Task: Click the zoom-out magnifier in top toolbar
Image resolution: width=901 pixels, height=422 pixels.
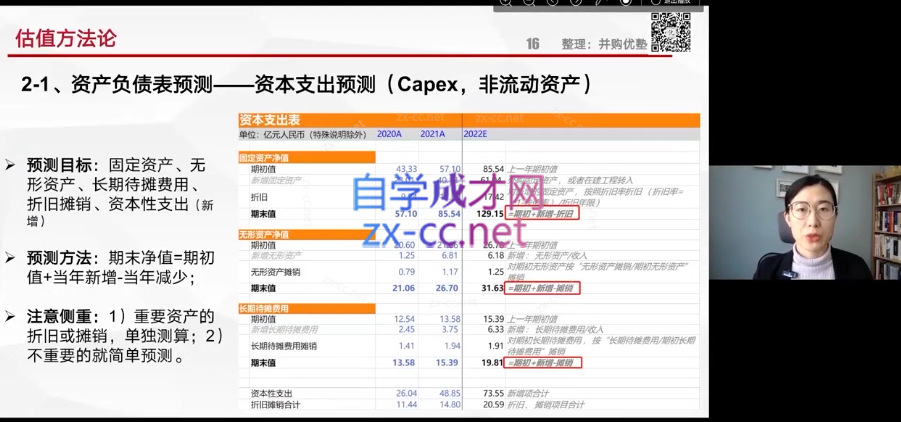Action: (x=529, y=3)
